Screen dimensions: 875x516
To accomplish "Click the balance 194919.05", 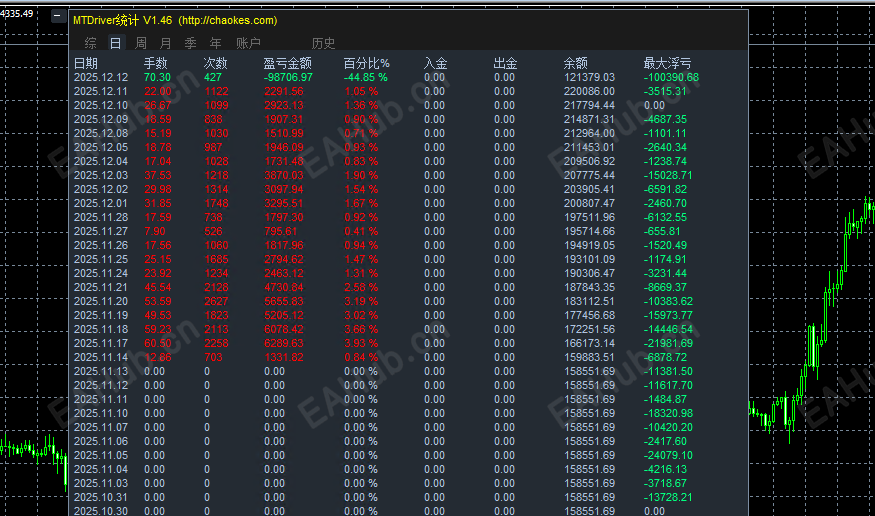I will click(x=589, y=245).
